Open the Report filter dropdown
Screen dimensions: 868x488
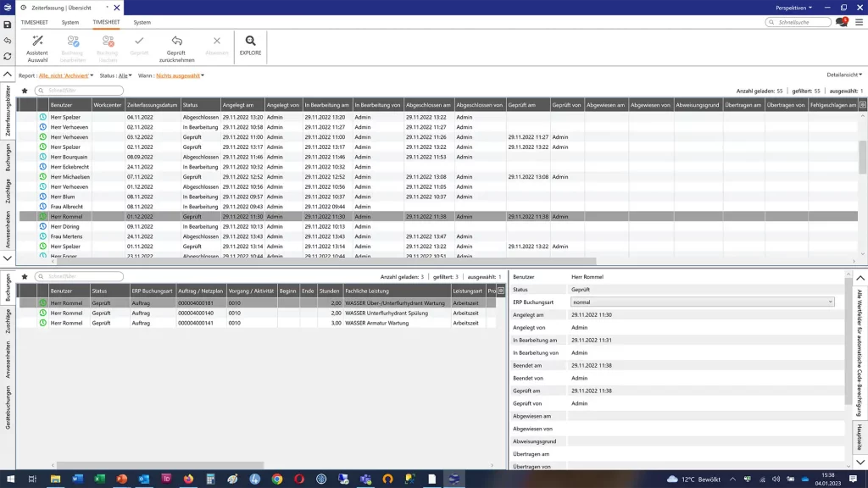pos(66,75)
